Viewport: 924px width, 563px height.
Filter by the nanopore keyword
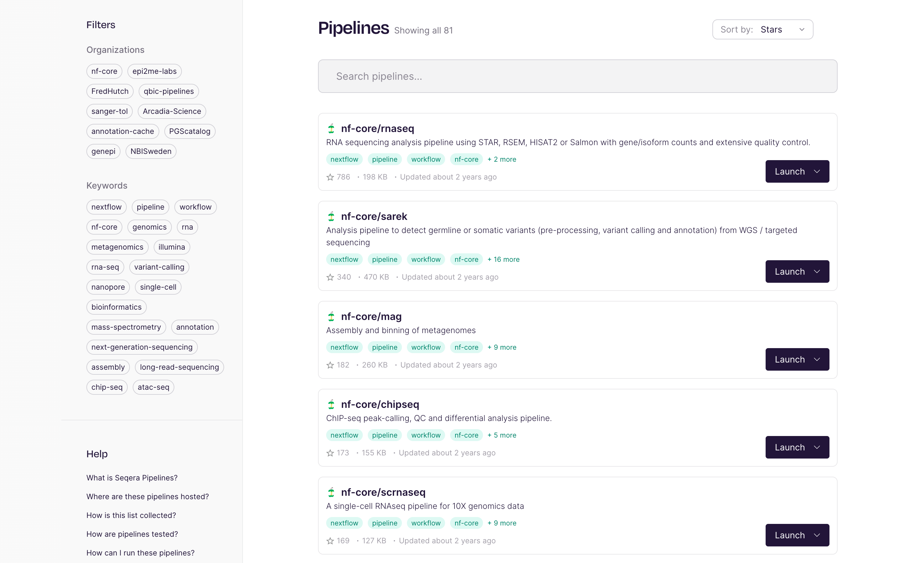108,287
